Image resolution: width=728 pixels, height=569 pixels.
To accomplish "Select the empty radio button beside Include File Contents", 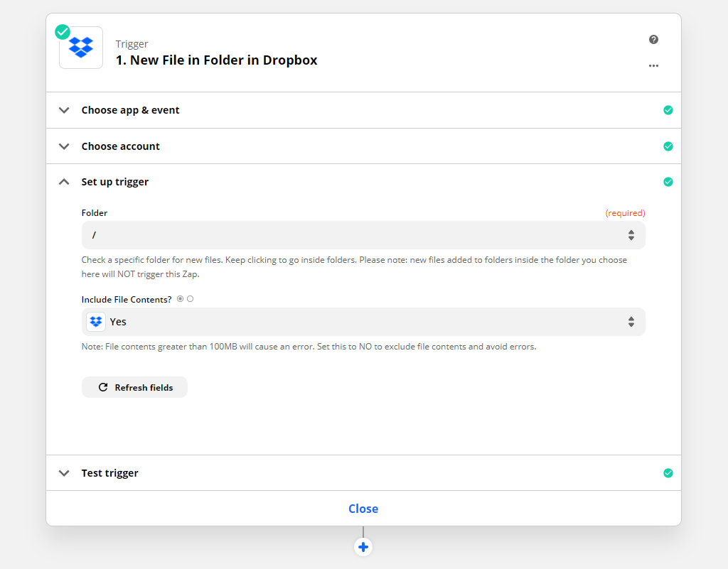I will click(x=191, y=299).
